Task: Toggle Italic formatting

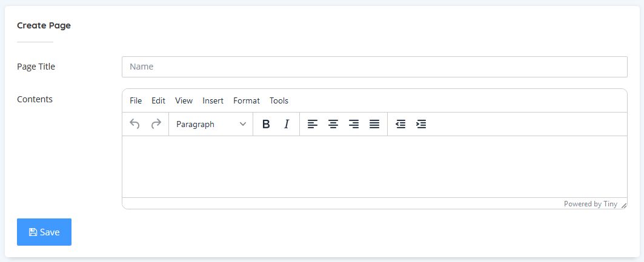Action: (x=287, y=124)
